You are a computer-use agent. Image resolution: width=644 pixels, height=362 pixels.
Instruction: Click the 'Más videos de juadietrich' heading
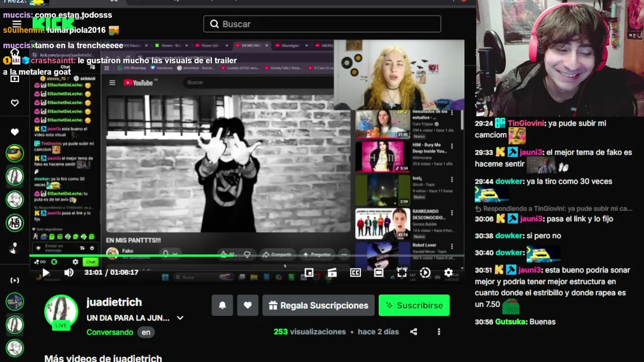(x=103, y=358)
